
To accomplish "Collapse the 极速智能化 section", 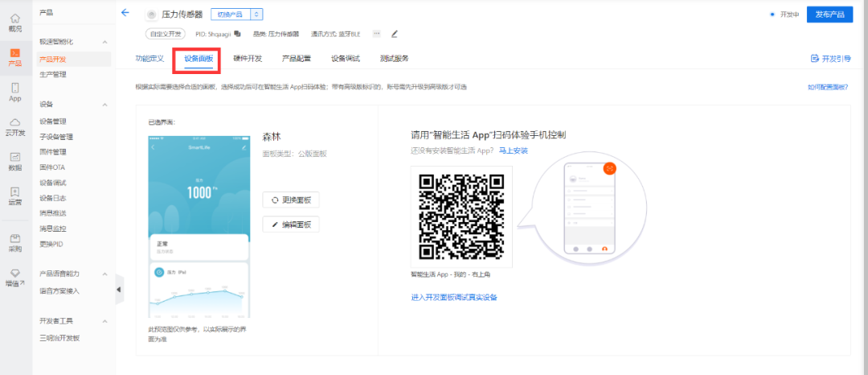I will click(105, 42).
